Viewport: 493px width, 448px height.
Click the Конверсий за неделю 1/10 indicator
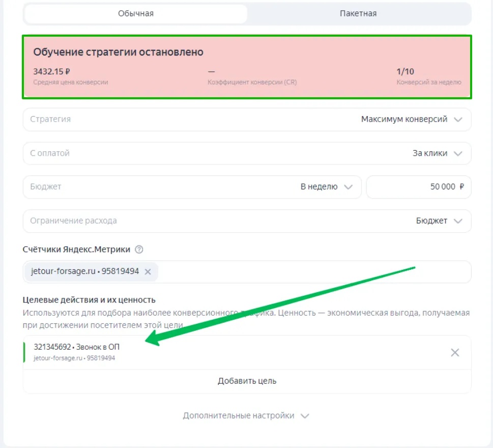405,72
